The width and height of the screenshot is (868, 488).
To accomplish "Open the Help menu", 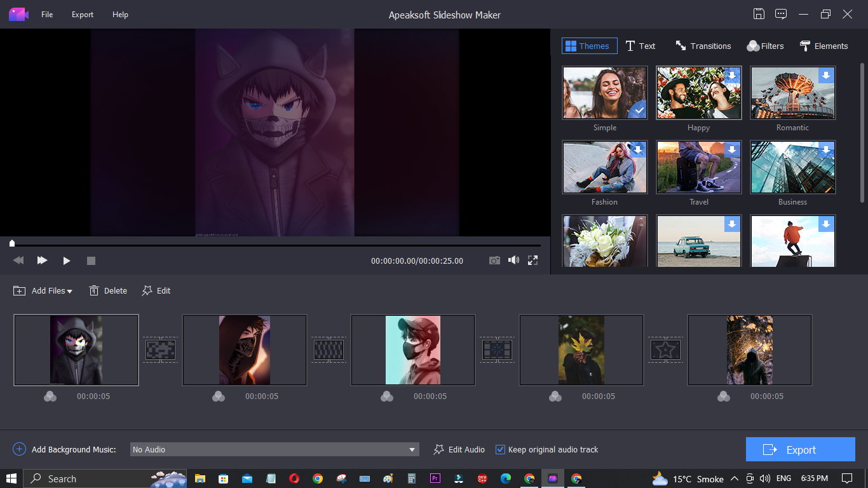I will pos(120,15).
